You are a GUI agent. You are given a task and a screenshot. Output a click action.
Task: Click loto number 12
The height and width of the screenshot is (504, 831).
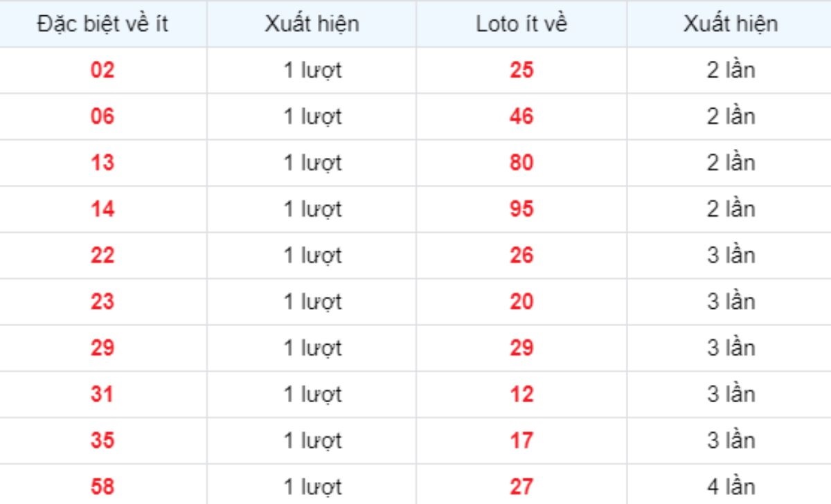(x=521, y=395)
